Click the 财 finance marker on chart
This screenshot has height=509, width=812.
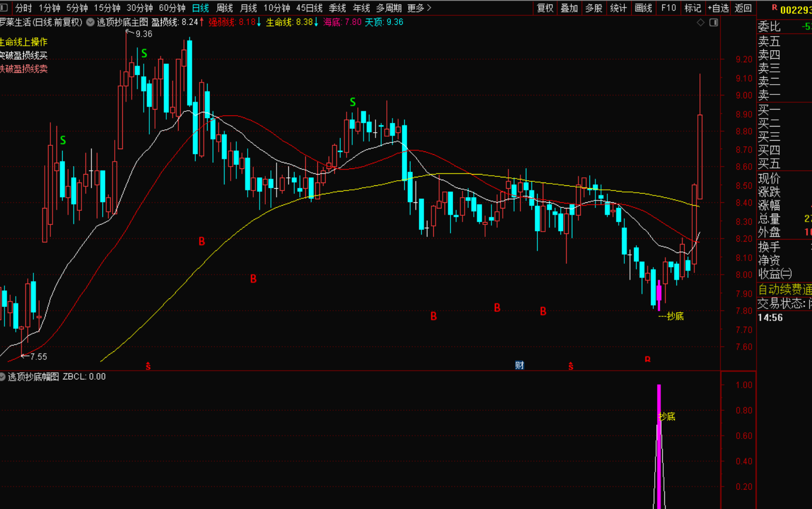519,366
